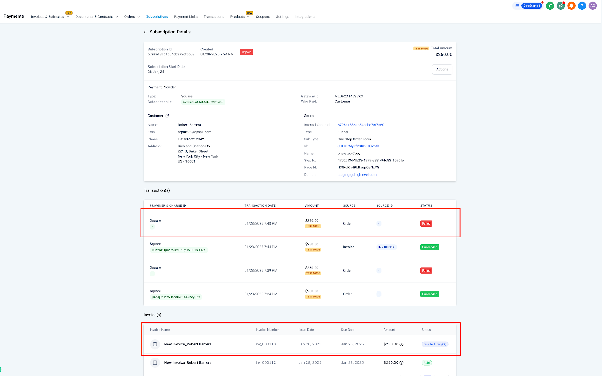Click the green circular icon in top bar
Image resolution: width=602 pixels, height=376 pixels.
[550, 6]
